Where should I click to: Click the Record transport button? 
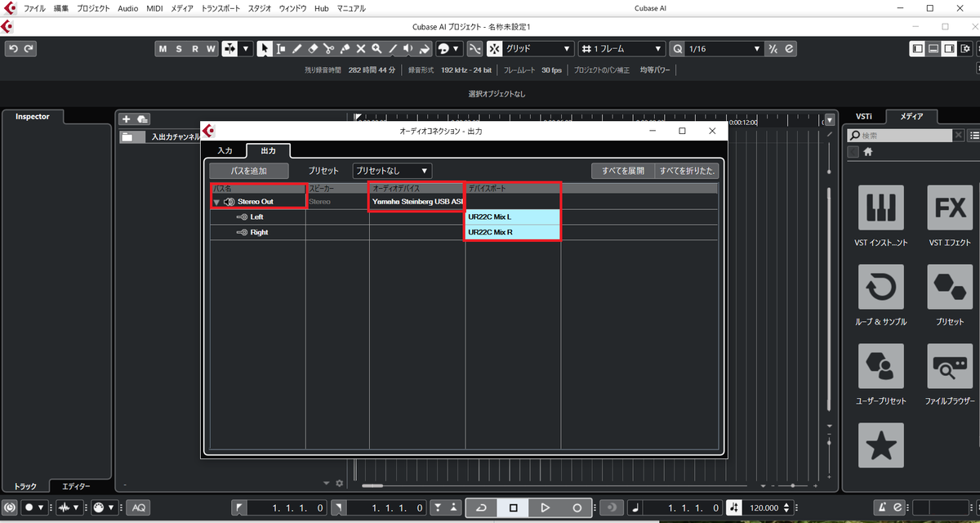click(577, 507)
